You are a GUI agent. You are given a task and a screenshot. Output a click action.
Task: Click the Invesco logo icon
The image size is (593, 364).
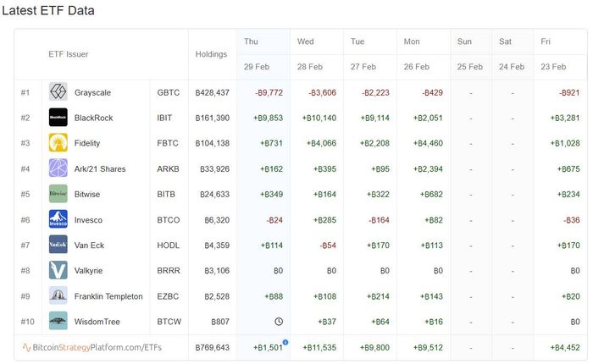click(x=58, y=219)
